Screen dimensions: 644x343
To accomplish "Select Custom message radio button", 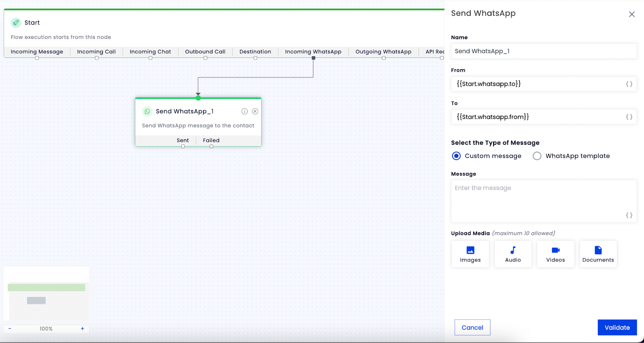I will coord(456,156).
